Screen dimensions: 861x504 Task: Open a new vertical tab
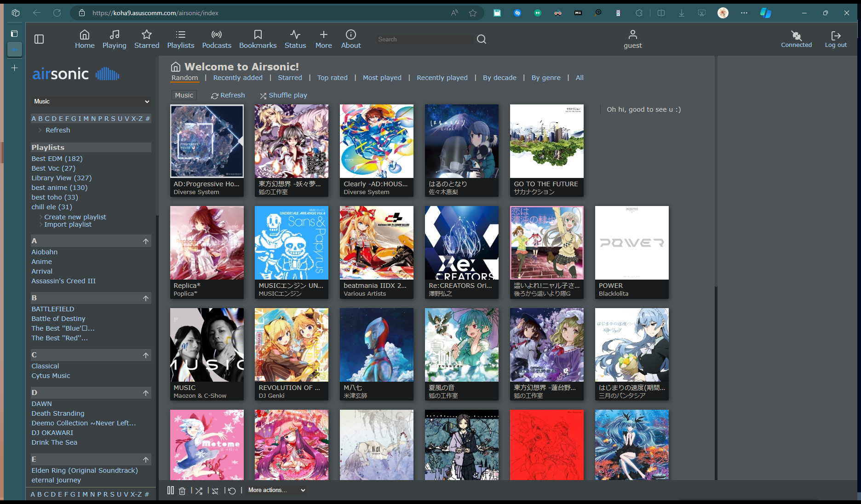pyautogui.click(x=15, y=68)
